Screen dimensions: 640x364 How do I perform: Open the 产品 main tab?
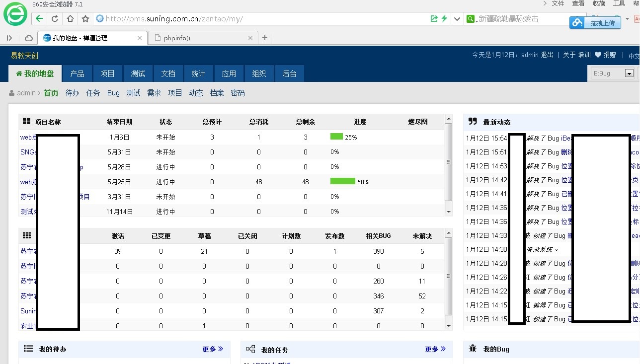click(x=77, y=73)
